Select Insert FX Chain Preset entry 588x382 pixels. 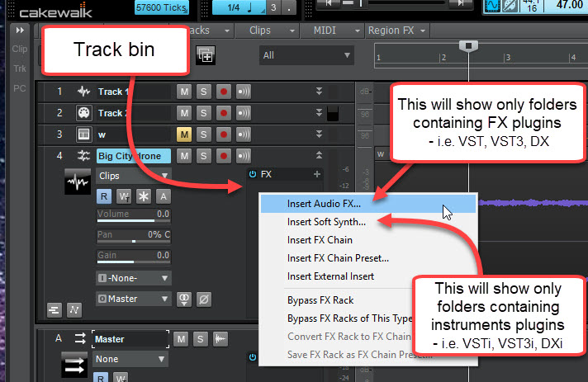click(x=338, y=258)
